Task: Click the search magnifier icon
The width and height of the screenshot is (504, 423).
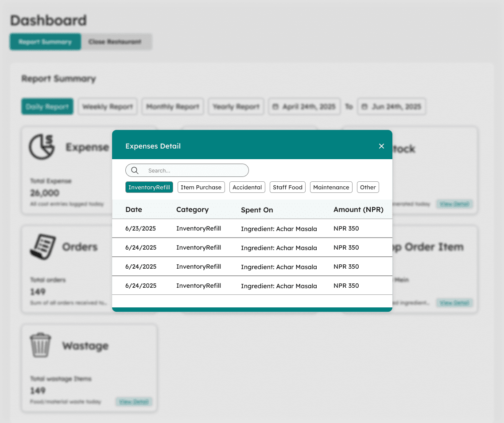Action: [x=135, y=171]
